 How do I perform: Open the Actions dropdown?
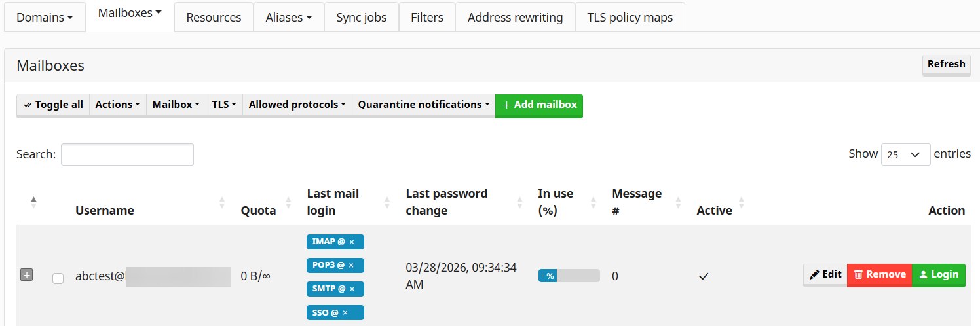[118, 105]
